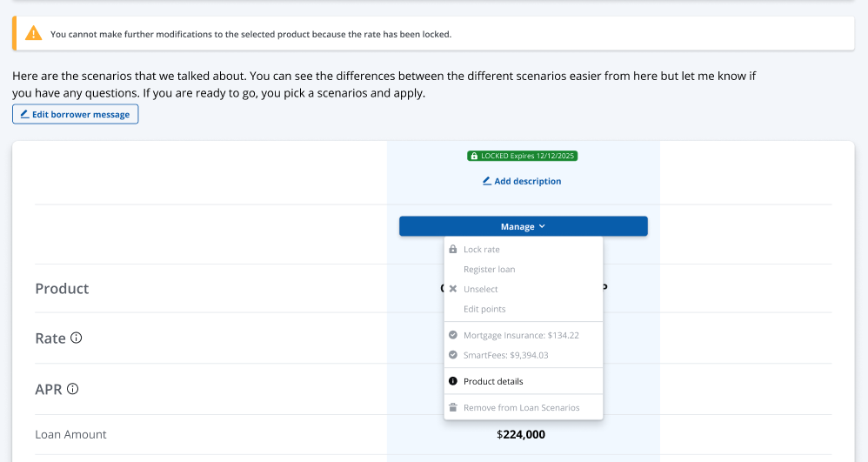The image size is (868, 462).
Task: Click the Add description link
Action: (x=522, y=181)
